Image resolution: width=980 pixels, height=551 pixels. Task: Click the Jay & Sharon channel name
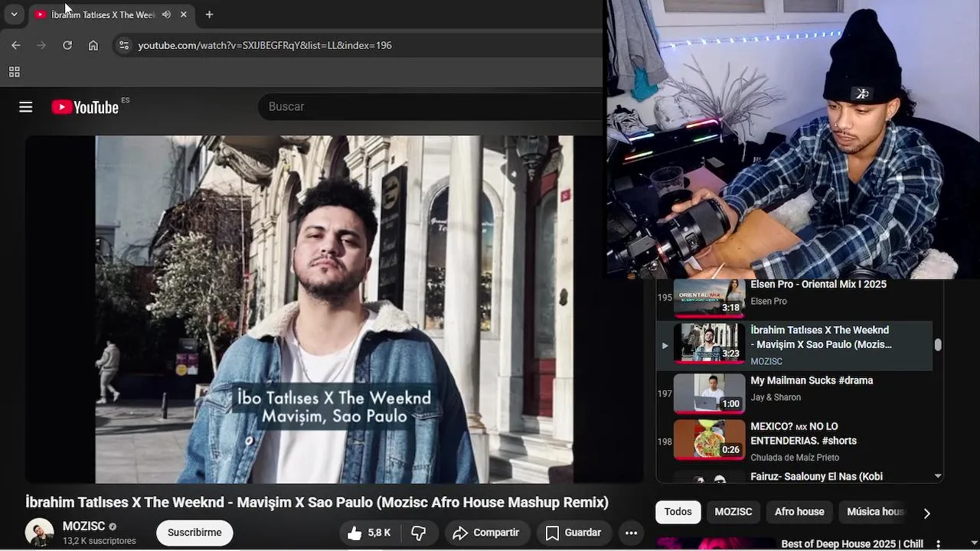pyautogui.click(x=776, y=397)
